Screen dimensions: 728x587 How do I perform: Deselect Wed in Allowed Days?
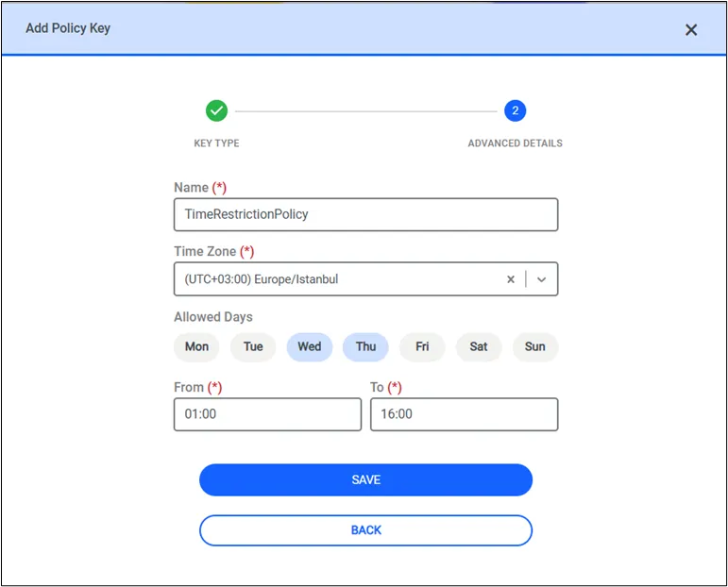click(310, 347)
